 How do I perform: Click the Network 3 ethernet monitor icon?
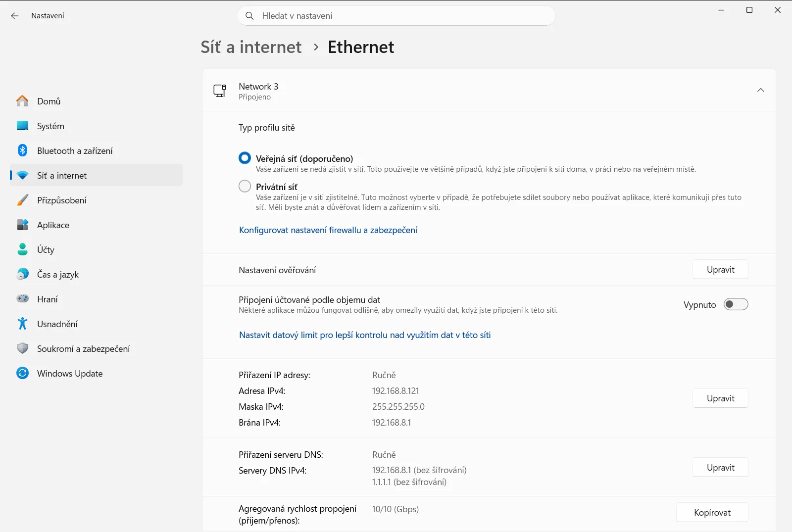(220, 91)
